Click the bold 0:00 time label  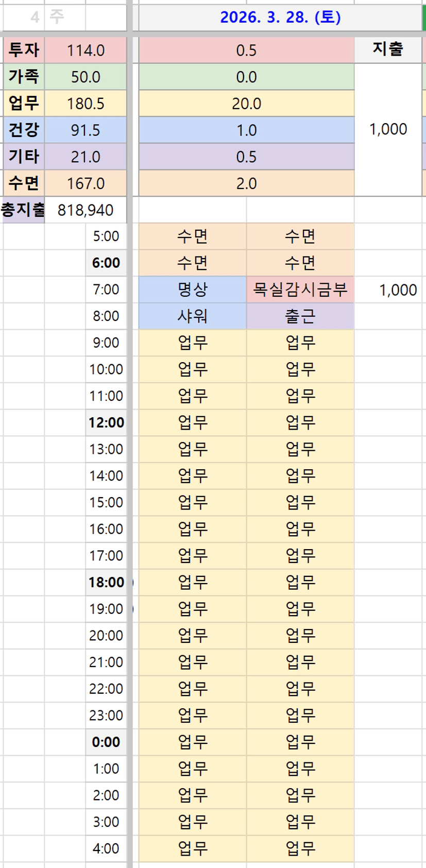coord(106,742)
